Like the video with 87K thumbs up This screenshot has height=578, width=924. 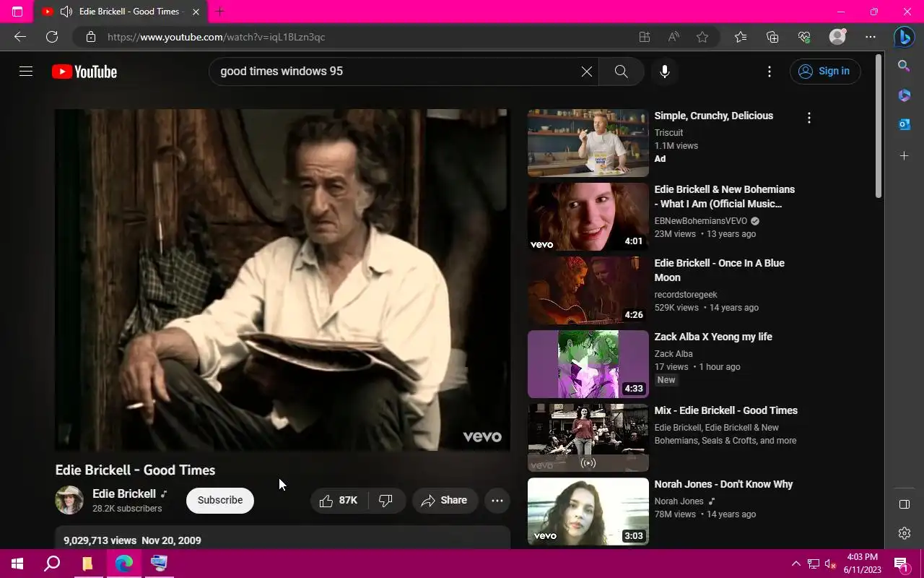[339, 500]
